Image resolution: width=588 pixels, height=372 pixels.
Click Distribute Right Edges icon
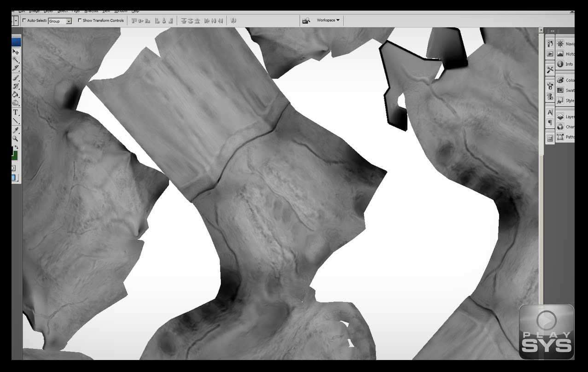tap(221, 21)
